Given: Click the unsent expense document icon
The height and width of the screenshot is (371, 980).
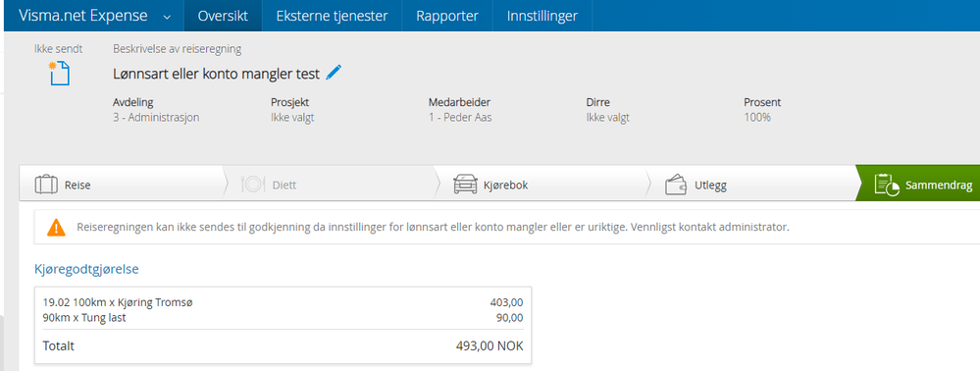Looking at the screenshot, I should (x=60, y=74).
